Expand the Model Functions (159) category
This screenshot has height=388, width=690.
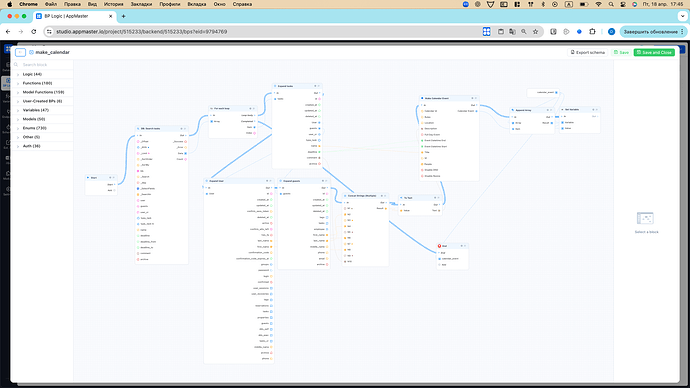pyautogui.click(x=43, y=92)
